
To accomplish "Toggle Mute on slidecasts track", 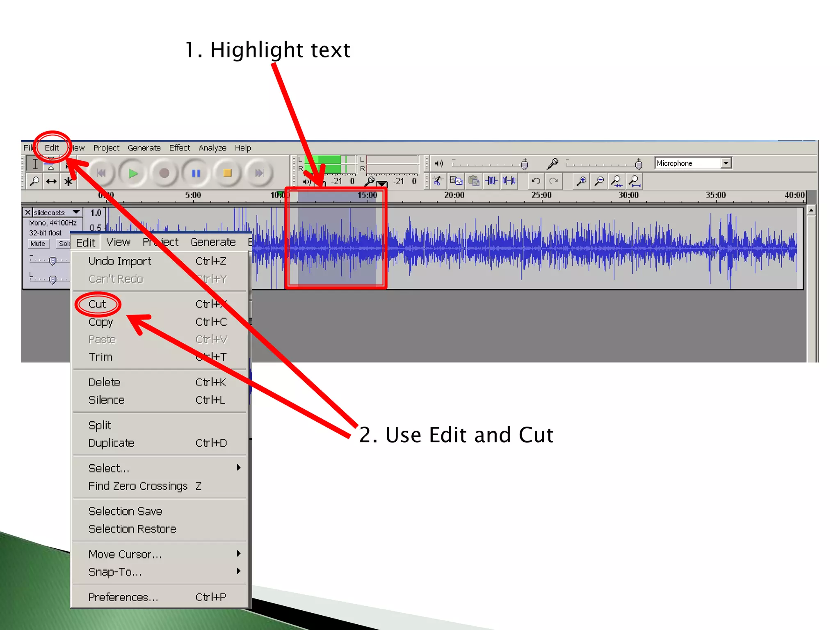I will [x=38, y=244].
